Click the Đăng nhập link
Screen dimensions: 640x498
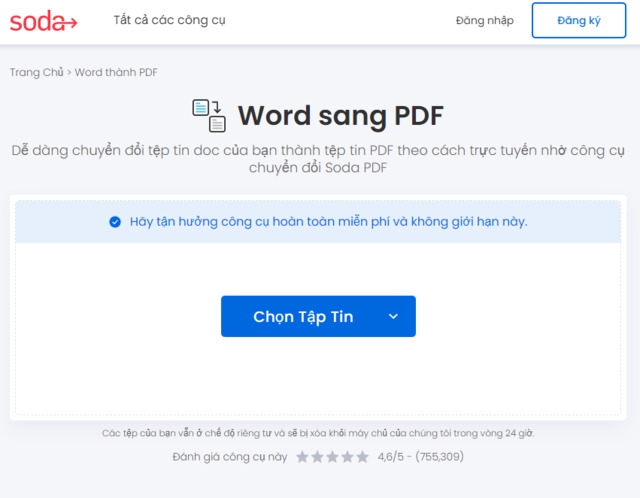click(x=484, y=20)
